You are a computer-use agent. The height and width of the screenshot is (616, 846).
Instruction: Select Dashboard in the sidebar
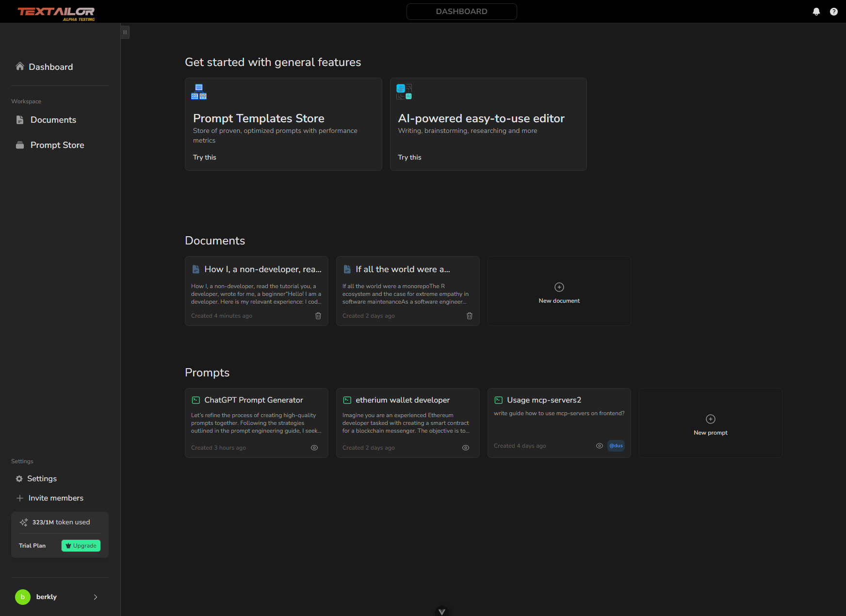coord(51,66)
